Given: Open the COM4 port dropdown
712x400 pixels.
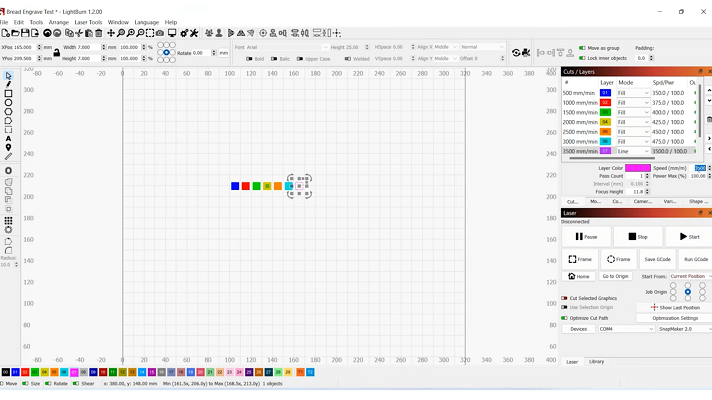Looking at the screenshot, I should (626, 329).
